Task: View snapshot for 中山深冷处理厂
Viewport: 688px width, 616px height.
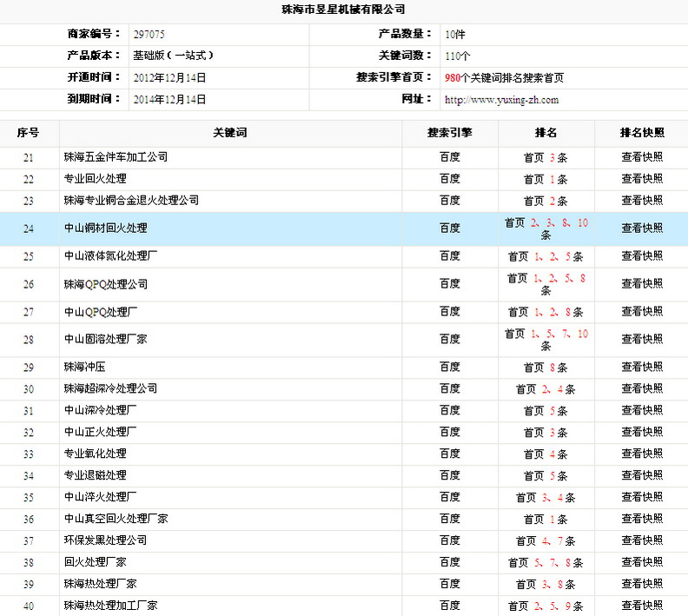Action: pos(642,410)
